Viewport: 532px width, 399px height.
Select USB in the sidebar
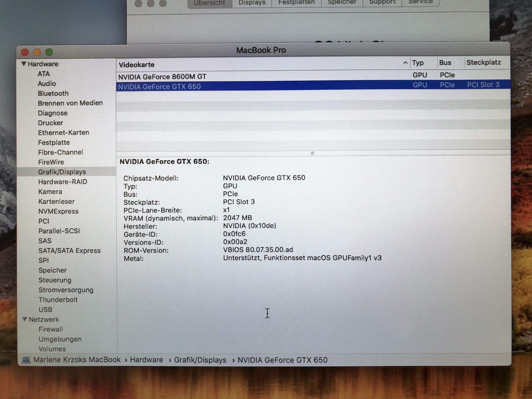point(45,310)
